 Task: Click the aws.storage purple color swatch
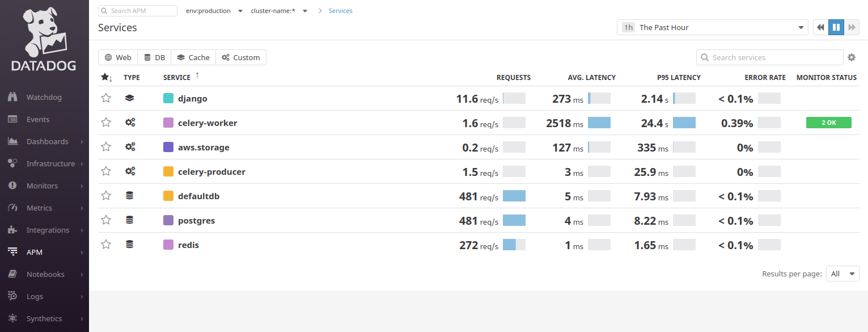pyautogui.click(x=168, y=147)
